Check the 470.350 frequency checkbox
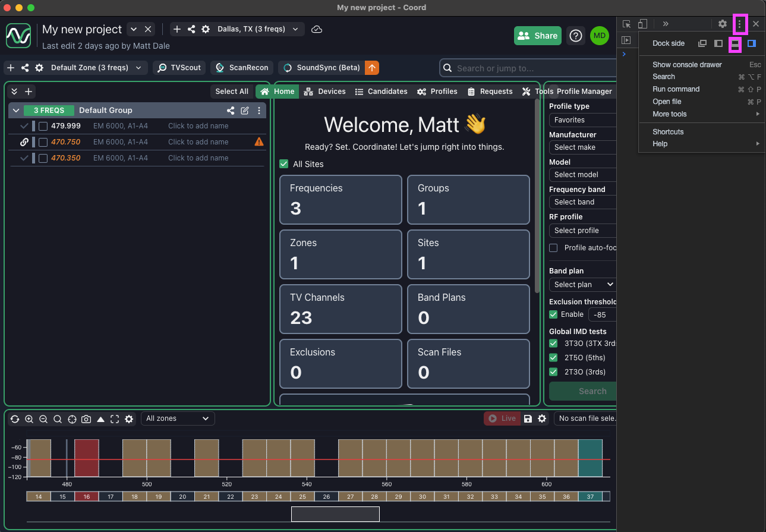The image size is (766, 532). coord(43,158)
